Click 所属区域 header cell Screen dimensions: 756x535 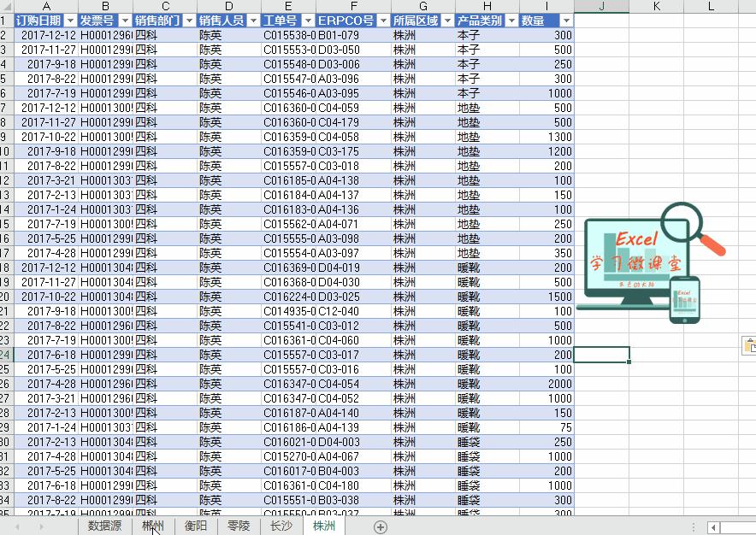(x=422, y=21)
